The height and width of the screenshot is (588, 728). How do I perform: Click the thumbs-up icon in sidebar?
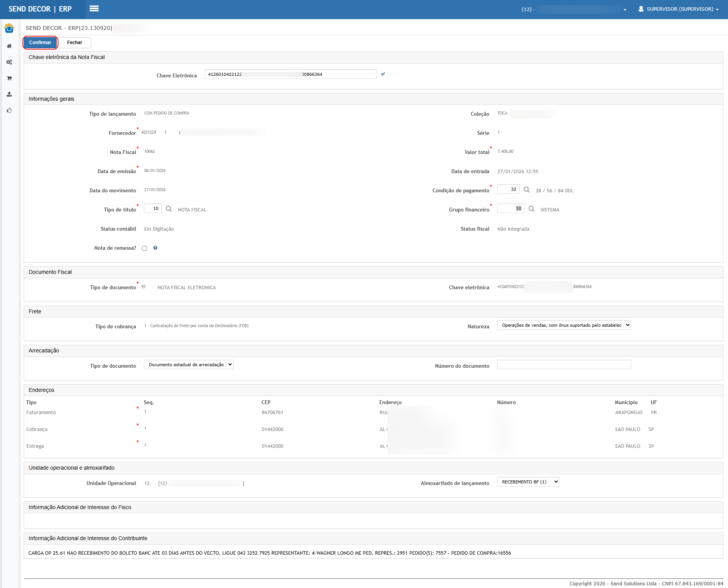9,110
